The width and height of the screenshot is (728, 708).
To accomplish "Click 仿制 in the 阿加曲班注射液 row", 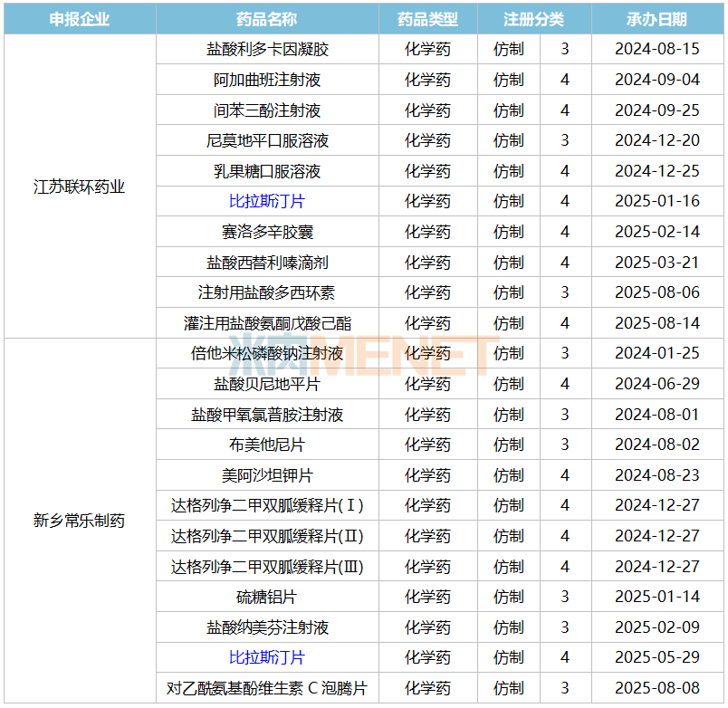I will pyautogui.click(x=509, y=80).
